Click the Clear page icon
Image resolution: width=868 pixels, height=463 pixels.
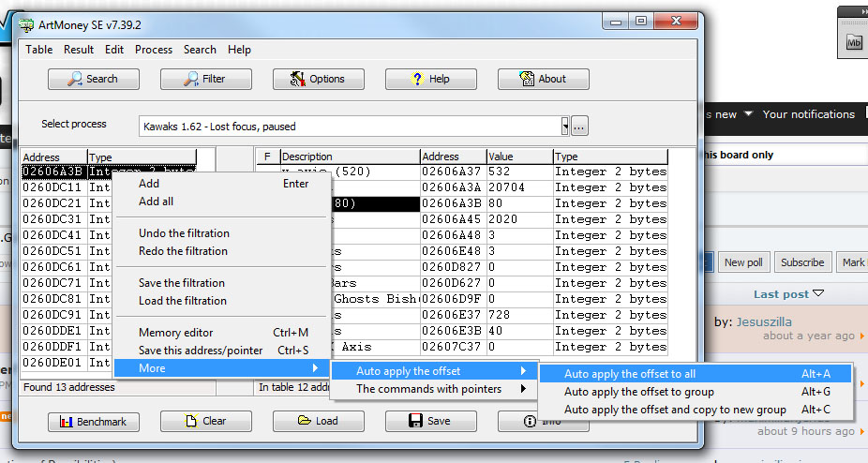click(191, 421)
